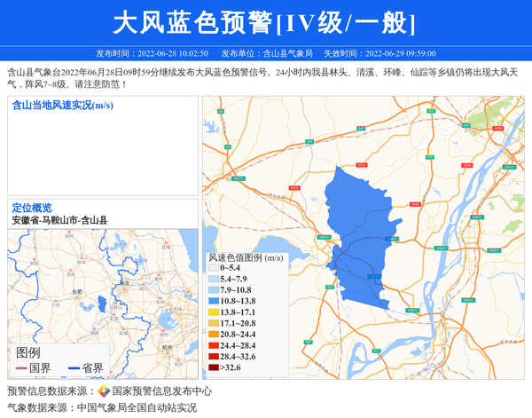Screen dimensions: 532x418
Task: Click the 国家预警信息发布中心 source text
Action: 161,390
